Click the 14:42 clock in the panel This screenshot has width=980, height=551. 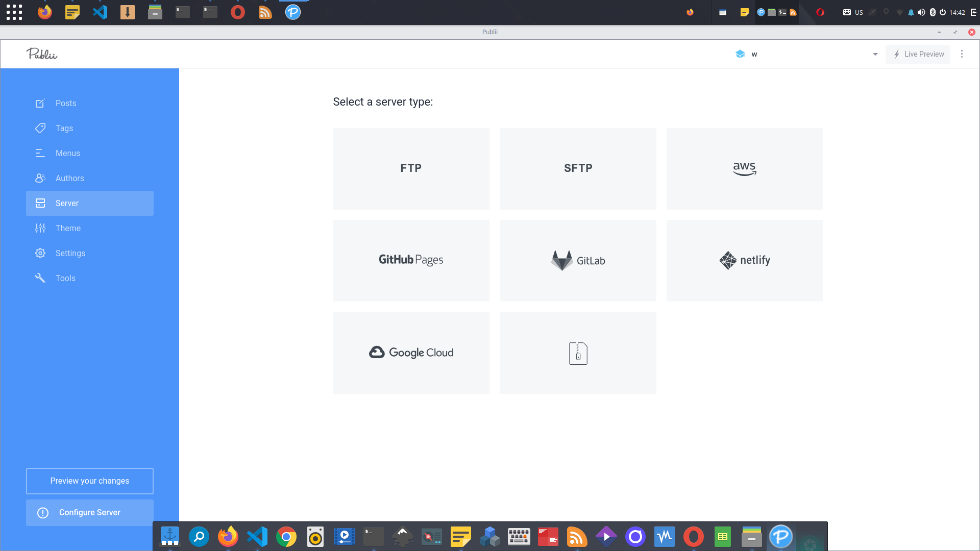click(x=957, y=12)
